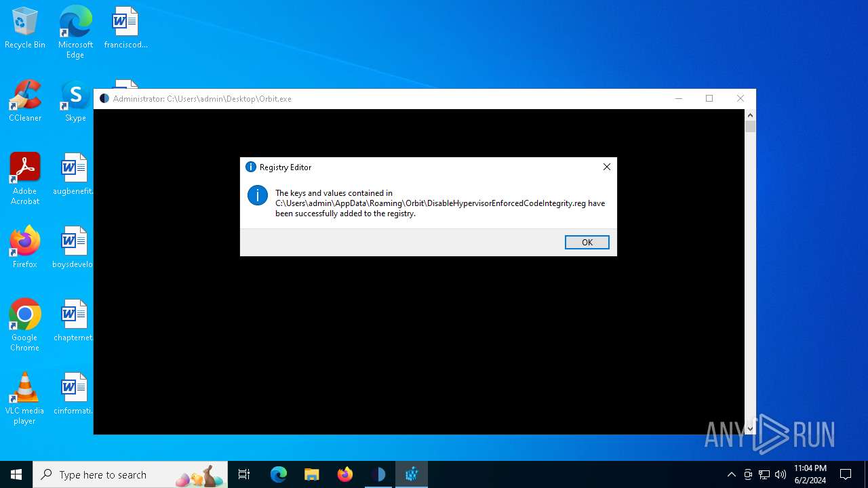Launch CCleaner from the desktop
This screenshot has width=868, height=488.
[25, 102]
